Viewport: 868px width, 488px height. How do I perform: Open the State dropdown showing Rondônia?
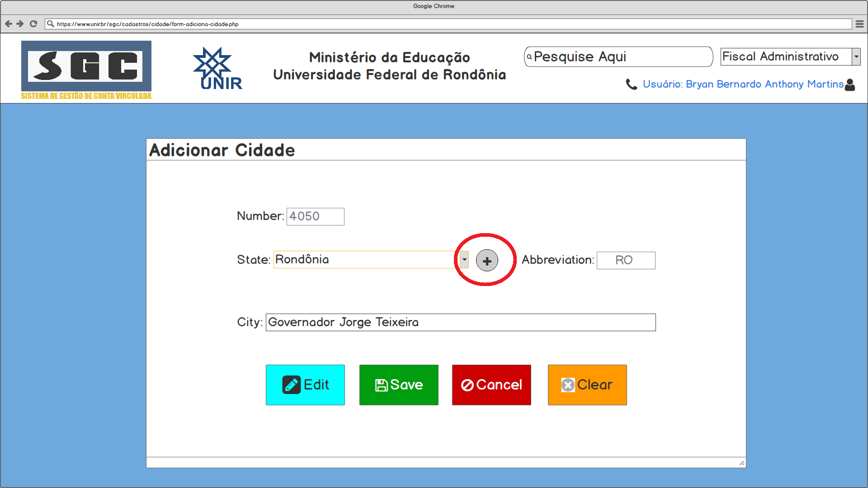pos(464,259)
